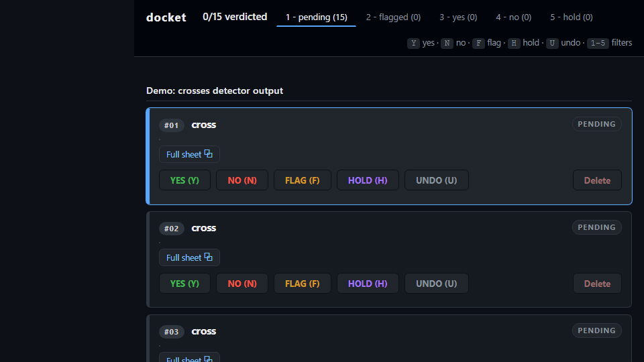
Task: Put item #01 on HOLD
Action: pyautogui.click(x=368, y=180)
